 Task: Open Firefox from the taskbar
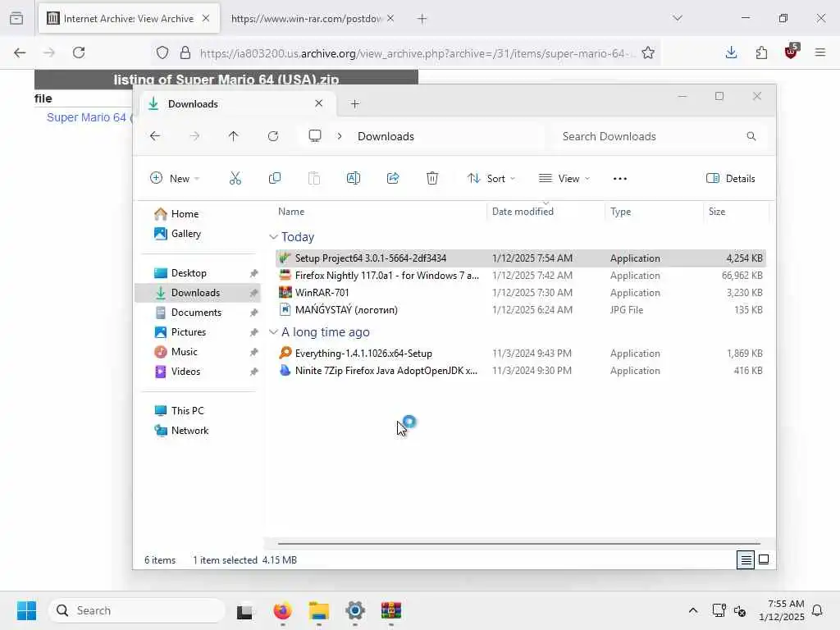(x=282, y=610)
